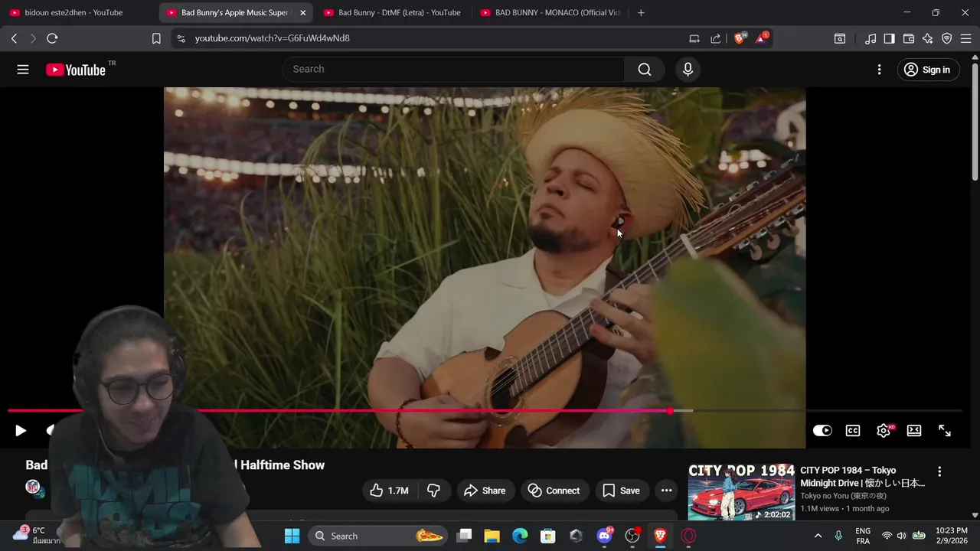980x551 pixels.
Task: Open player settings gear menu
Action: [x=884, y=431]
